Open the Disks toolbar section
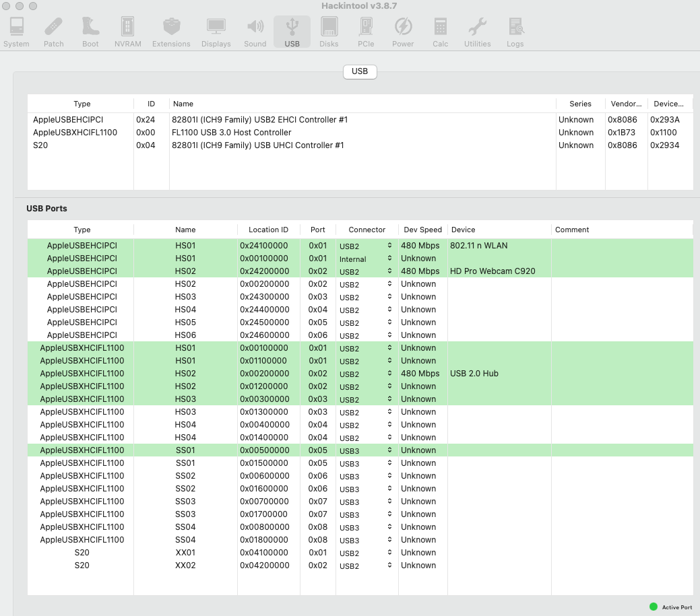This screenshot has height=616, width=700. coord(329,32)
